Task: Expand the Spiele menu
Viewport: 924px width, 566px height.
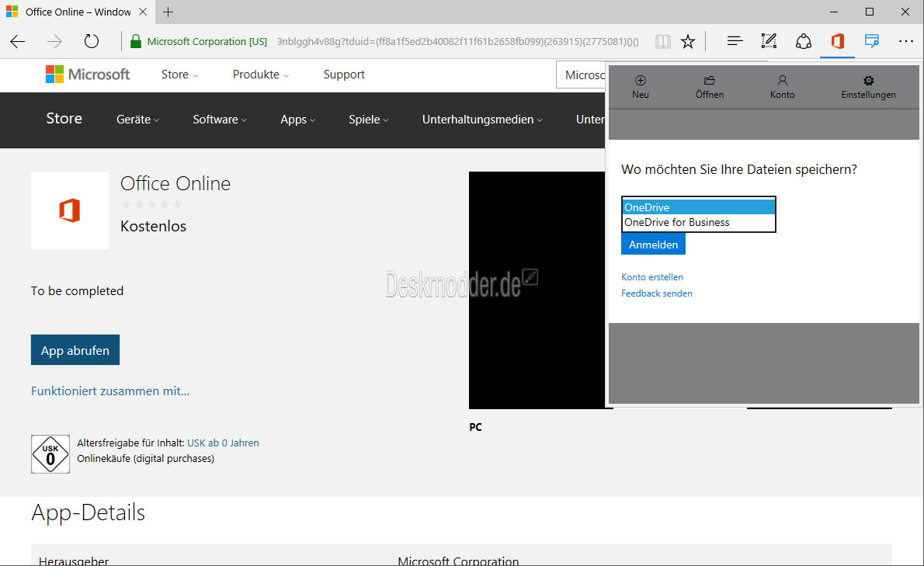Action: click(x=368, y=120)
